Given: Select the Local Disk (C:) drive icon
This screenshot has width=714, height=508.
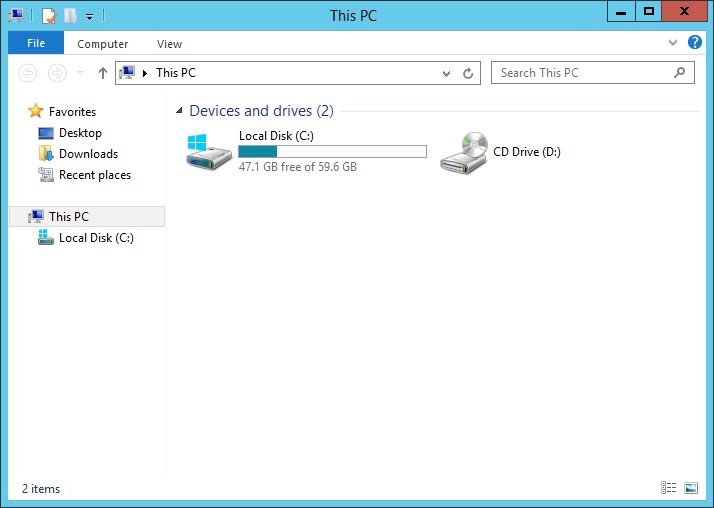Looking at the screenshot, I should pyautogui.click(x=209, y=152).
